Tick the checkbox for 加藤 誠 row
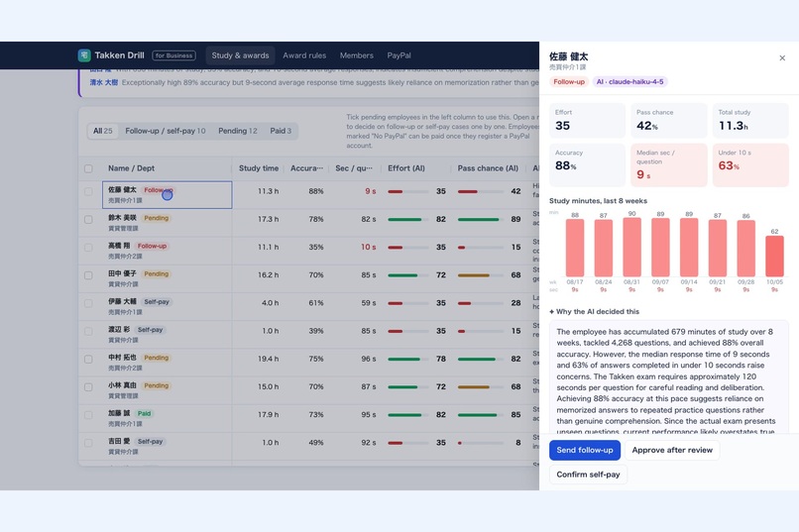Image resolution: width=799 pixels, height=532 pixels. tap(88, 415)
